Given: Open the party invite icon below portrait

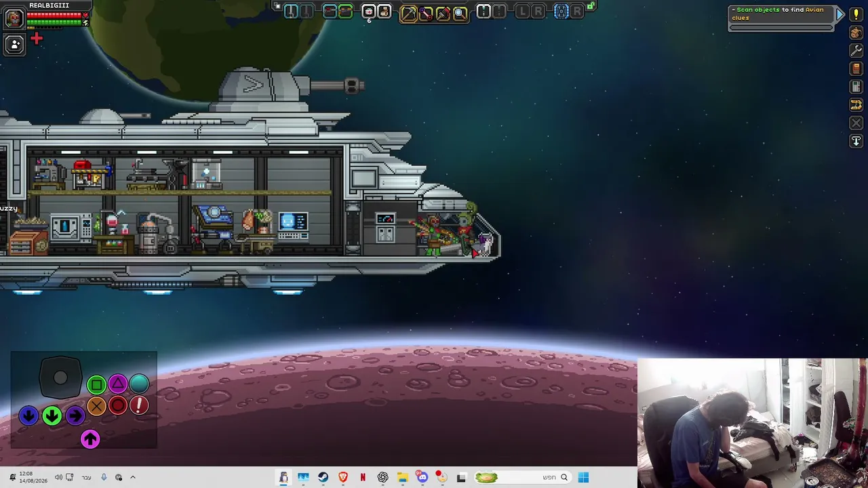Looking at the screenshot, I should click(x=14, y=45).
